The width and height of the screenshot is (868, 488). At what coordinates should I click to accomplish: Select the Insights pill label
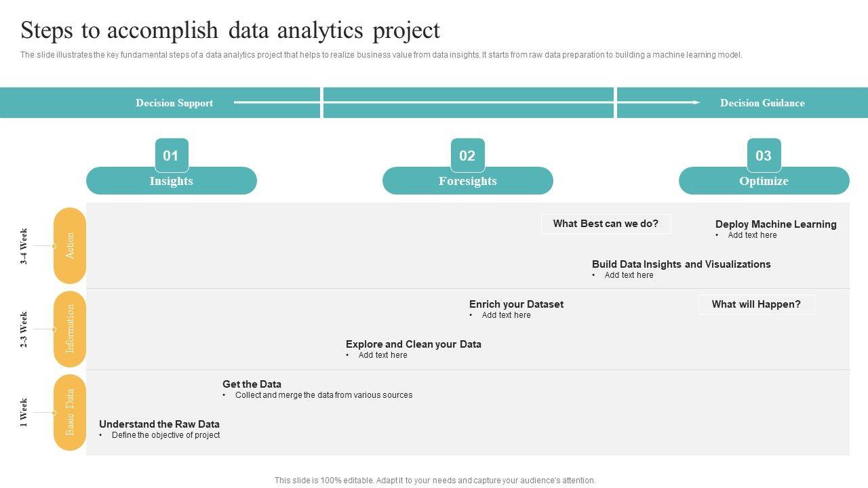click(171, 181)
